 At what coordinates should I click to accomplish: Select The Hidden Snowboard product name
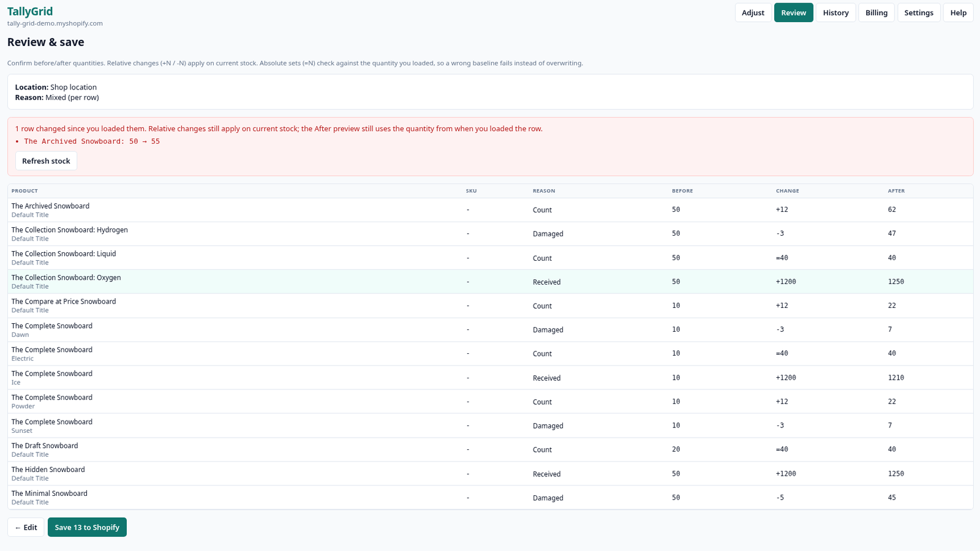pos(48,470)
